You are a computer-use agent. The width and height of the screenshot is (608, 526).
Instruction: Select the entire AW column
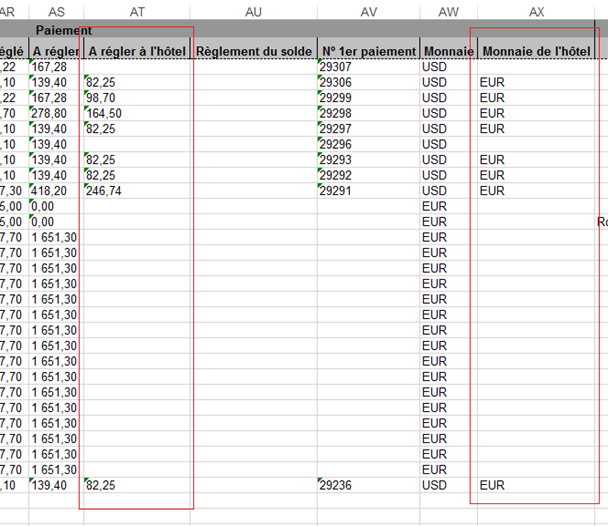point(447,10)
